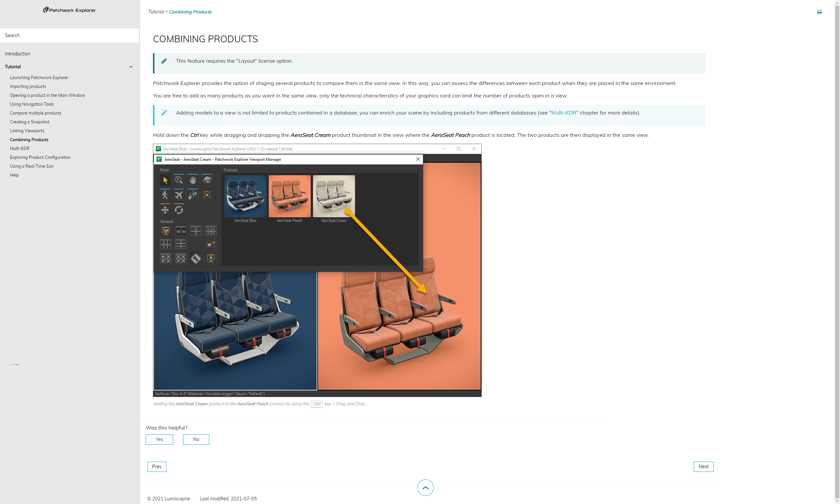
Task: Choose the two-row horizontal split viewport layout
Action: point(196,231)
